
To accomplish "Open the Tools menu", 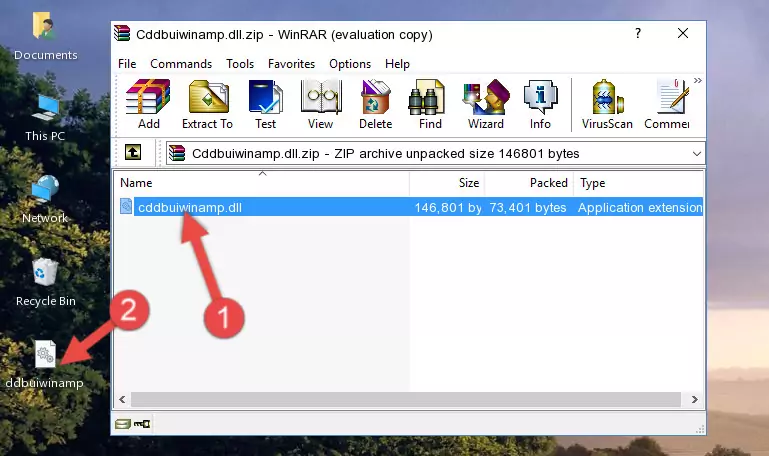I will 240,64.
